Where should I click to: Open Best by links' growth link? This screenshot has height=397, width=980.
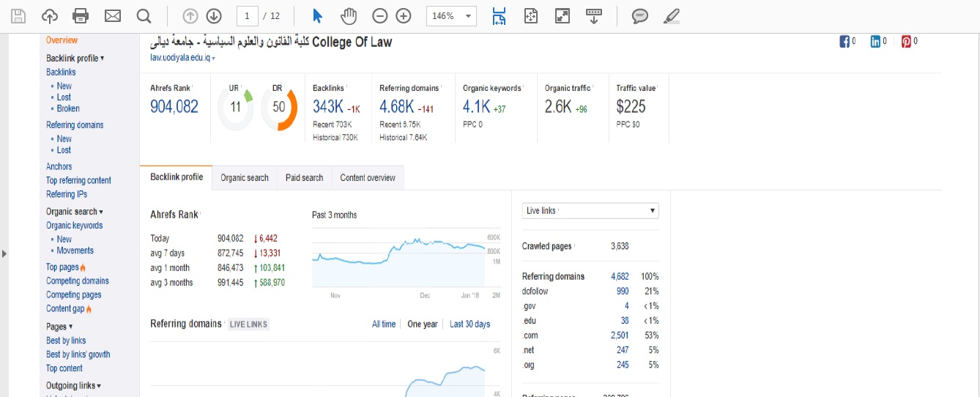pyautogui.click(x=78, y=355)
